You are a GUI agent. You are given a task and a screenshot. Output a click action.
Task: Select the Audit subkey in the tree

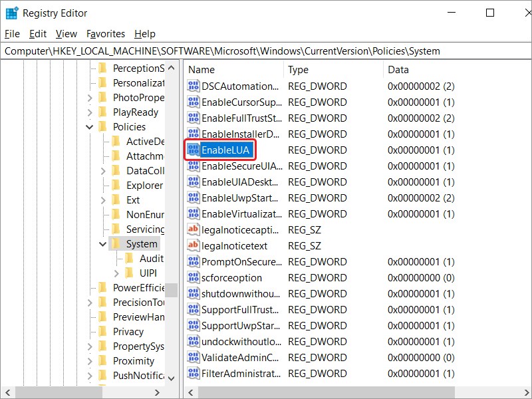point(151,259)
